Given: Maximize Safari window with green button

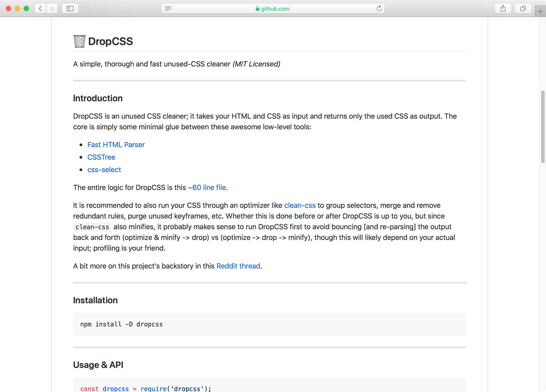Looking at the screenshot, I should click(26, 9).
